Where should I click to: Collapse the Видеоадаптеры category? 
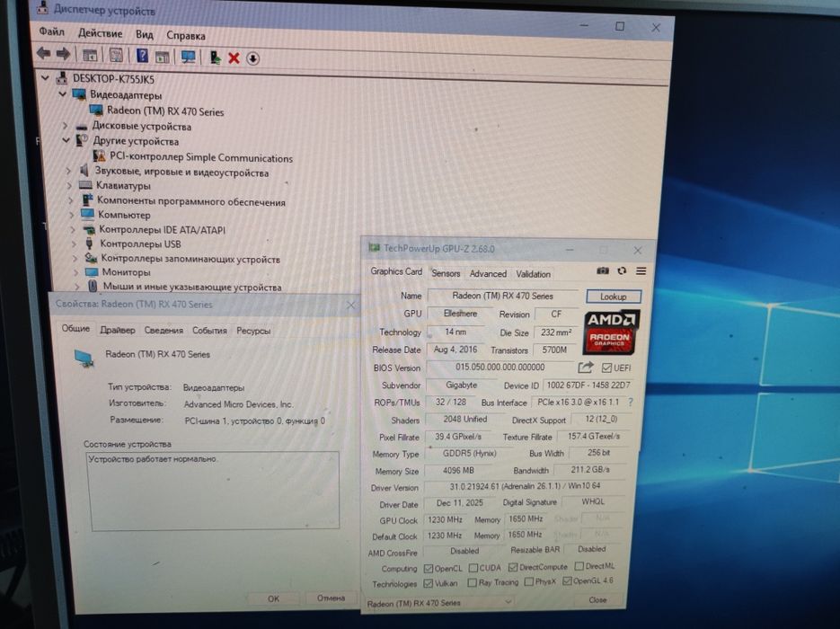[63, 93]
